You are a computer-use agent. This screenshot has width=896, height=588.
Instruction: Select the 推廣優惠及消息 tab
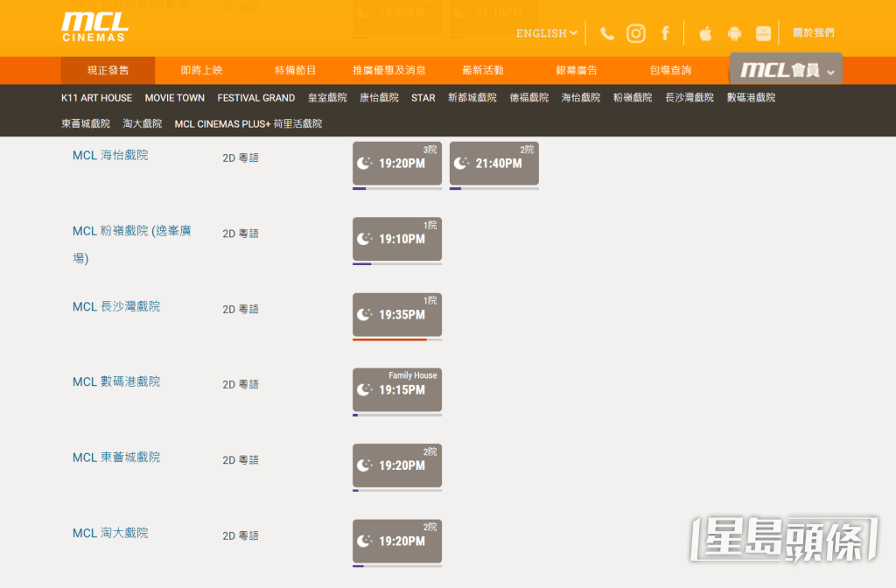pyautogui.click(x=389, y=70)
